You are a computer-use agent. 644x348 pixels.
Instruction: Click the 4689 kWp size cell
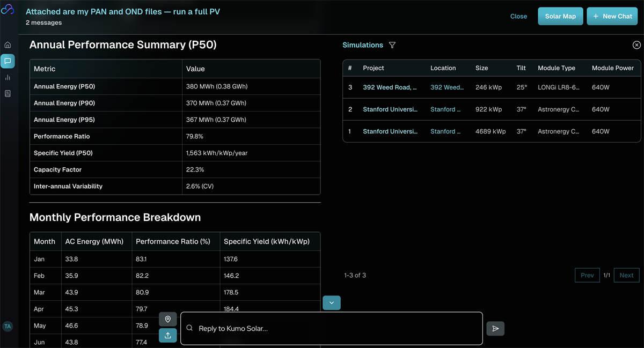[491, 131]
